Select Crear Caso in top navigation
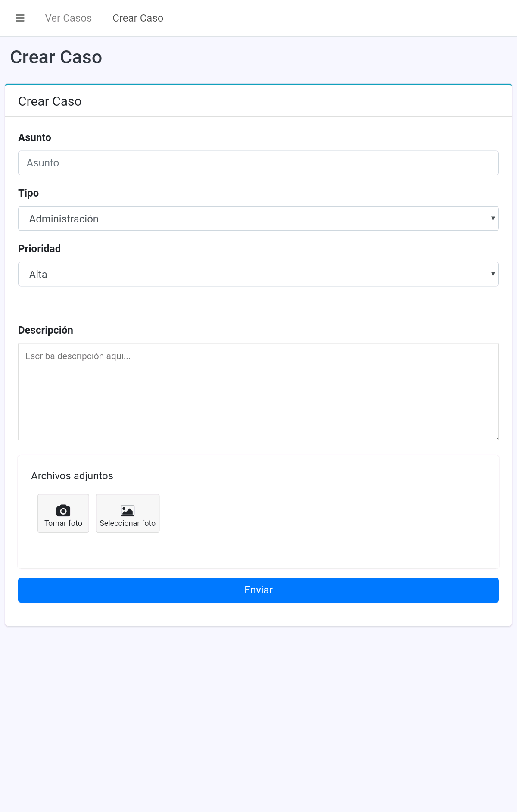 click(138, 18)
